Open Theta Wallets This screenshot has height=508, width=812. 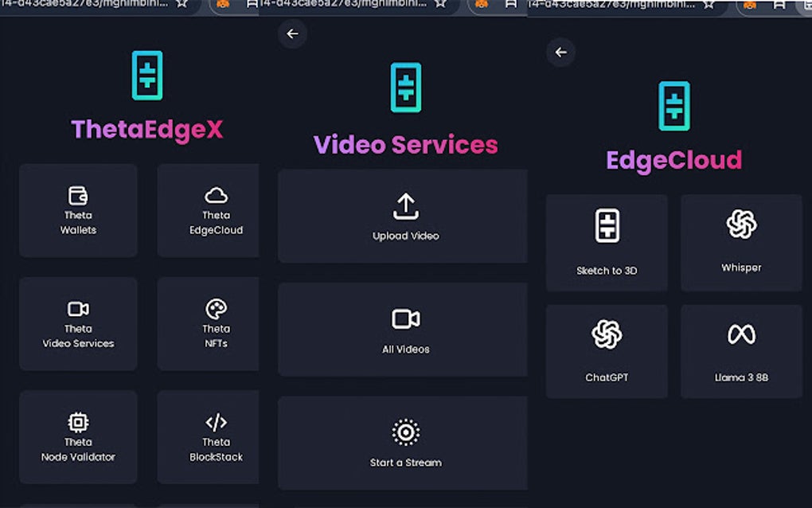pos(77,209)
